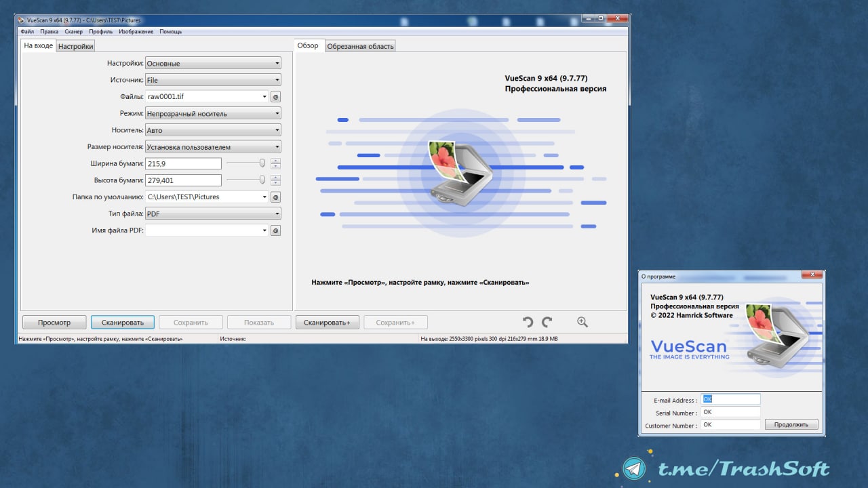Image resolution: width=868 pixels, height=488 pixels.
Task: Expand the Источник dropdown showing File
Action: click(213, 80)
